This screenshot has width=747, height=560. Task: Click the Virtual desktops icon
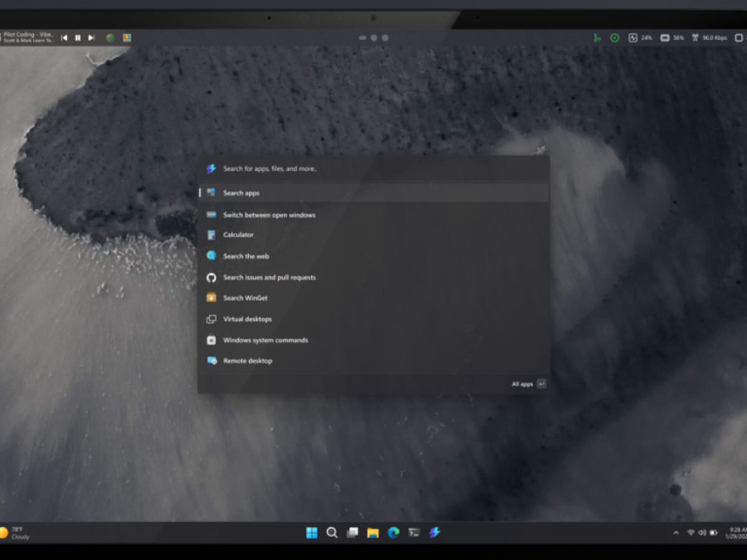pos(211,319)
